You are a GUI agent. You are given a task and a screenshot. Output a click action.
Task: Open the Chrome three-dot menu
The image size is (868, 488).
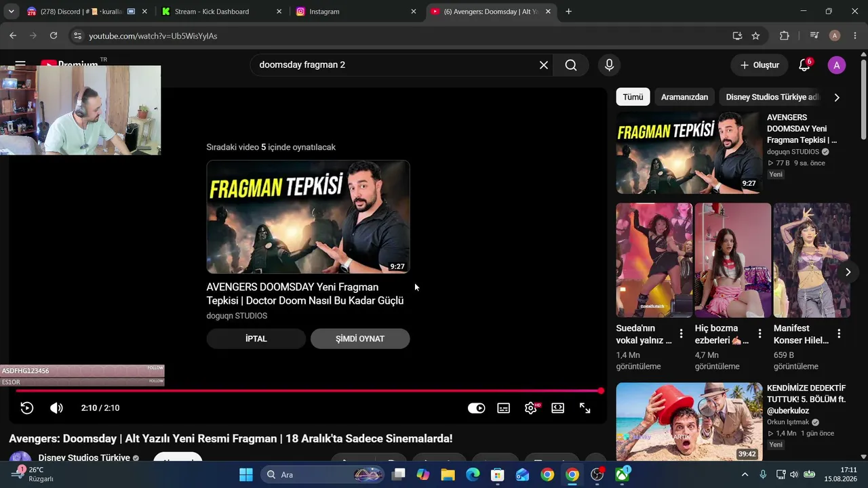click(855, 36)
